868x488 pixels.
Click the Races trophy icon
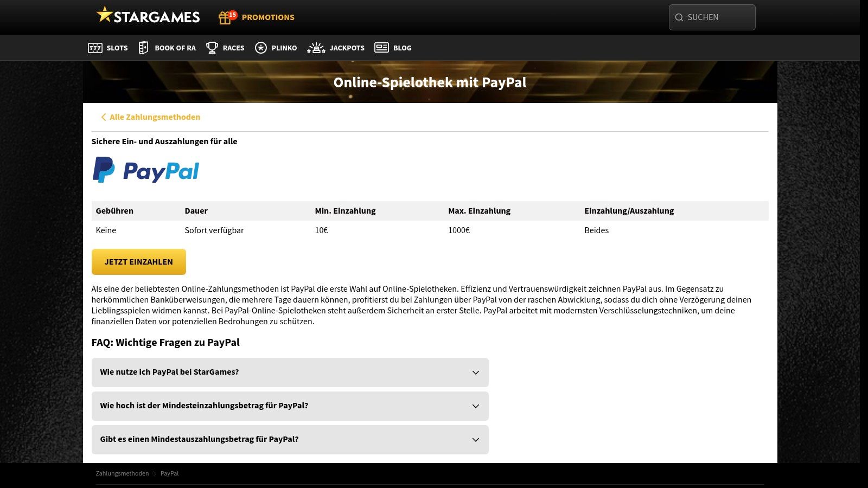[x=212, y=48]
